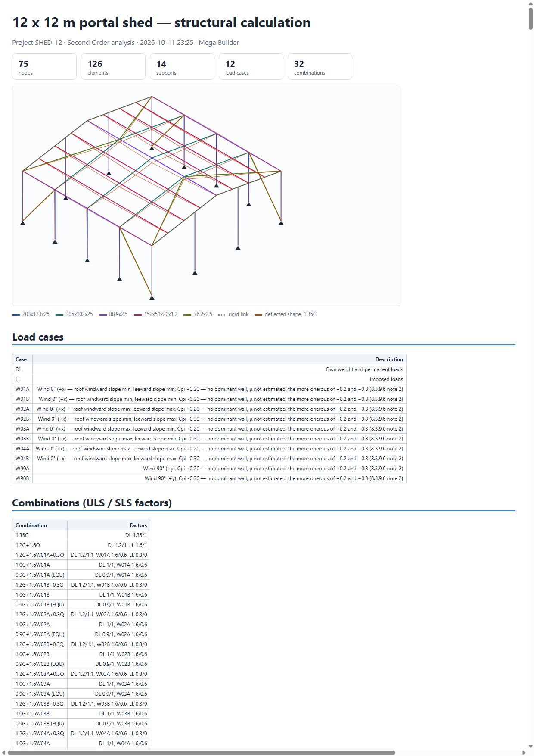Click the 'DL 1.2/1, LL 1.6/1' factors cell
This screenshot has height=756, width=534.
[109, 545]
